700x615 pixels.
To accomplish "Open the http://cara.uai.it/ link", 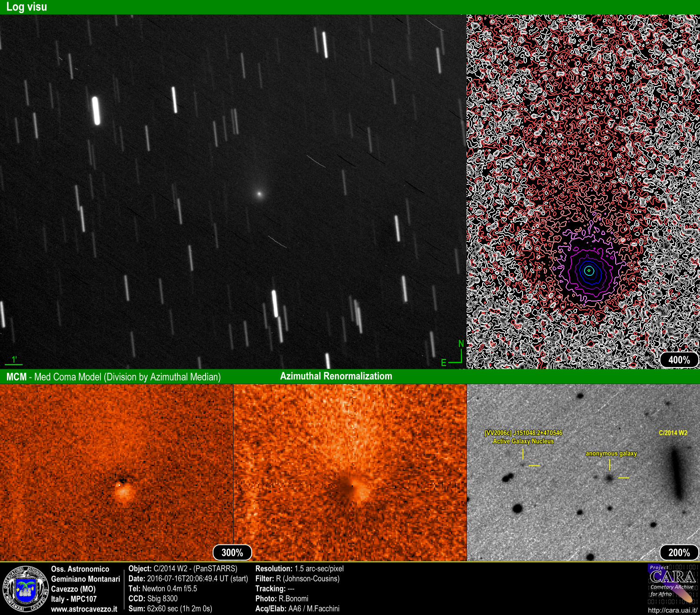I will click(672, 610).
